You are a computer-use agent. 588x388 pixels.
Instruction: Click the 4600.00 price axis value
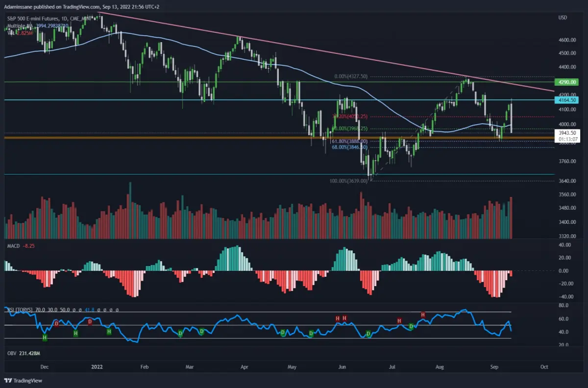pos(566,40)
